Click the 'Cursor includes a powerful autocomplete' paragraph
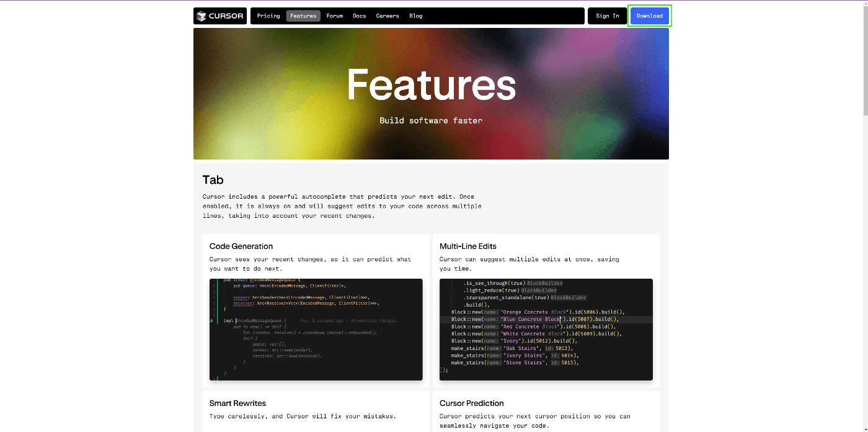This screenshot has width=868, height=432. (x=342, y=206)
